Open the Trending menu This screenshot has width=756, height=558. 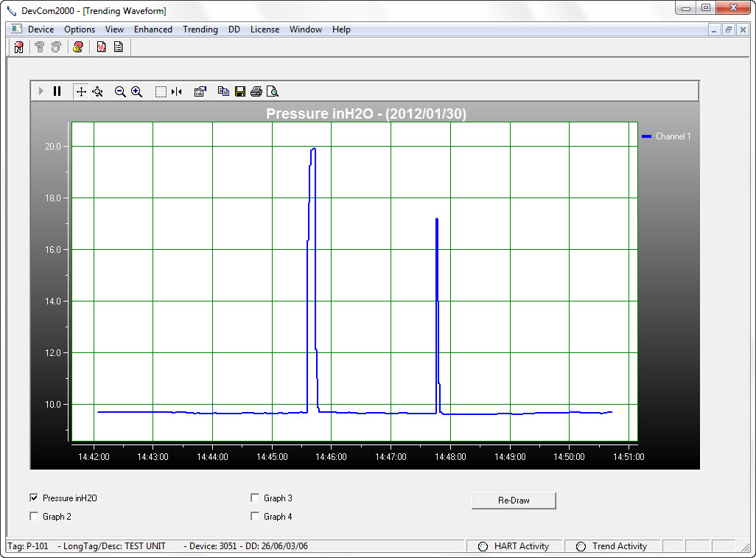[200, 29]
